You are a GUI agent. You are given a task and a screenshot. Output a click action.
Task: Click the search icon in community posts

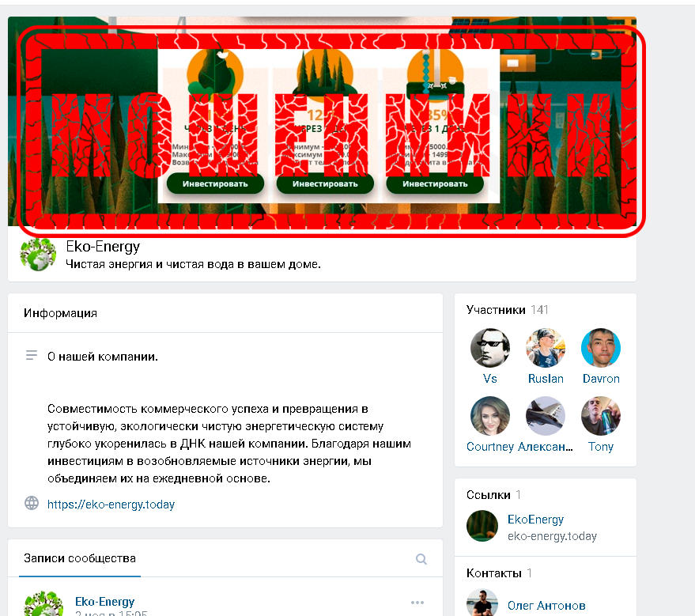coord(421,559)
